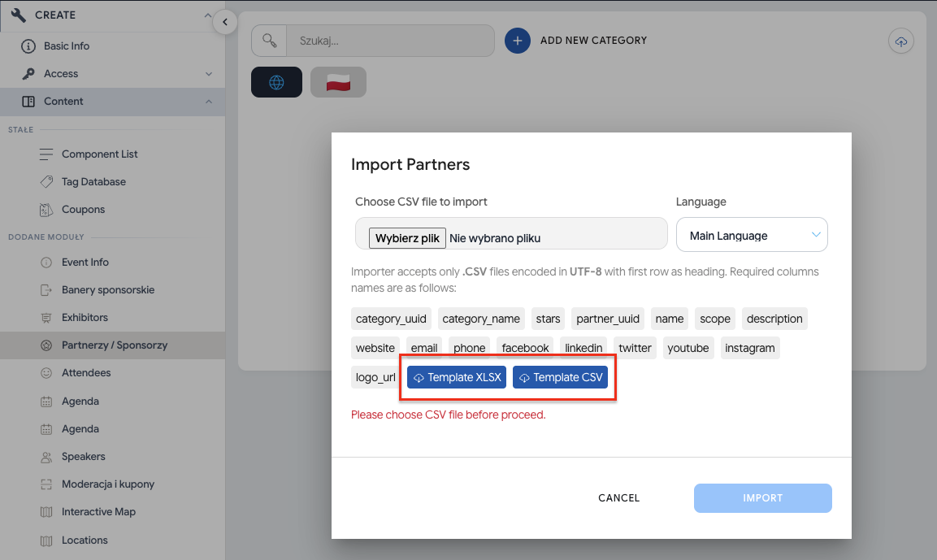Select the Polish flag language tab
Screen dimensions: 937x560
pos(338,82)
